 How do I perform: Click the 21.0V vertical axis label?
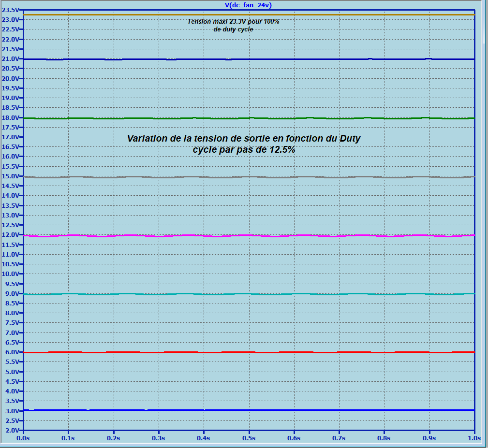10,59
